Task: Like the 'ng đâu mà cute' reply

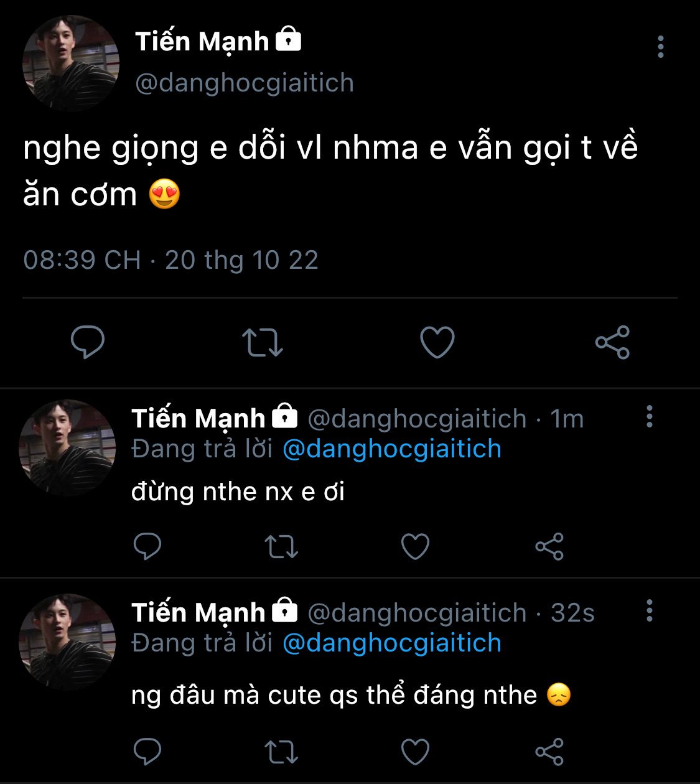Action: click(x=415, y=752)
